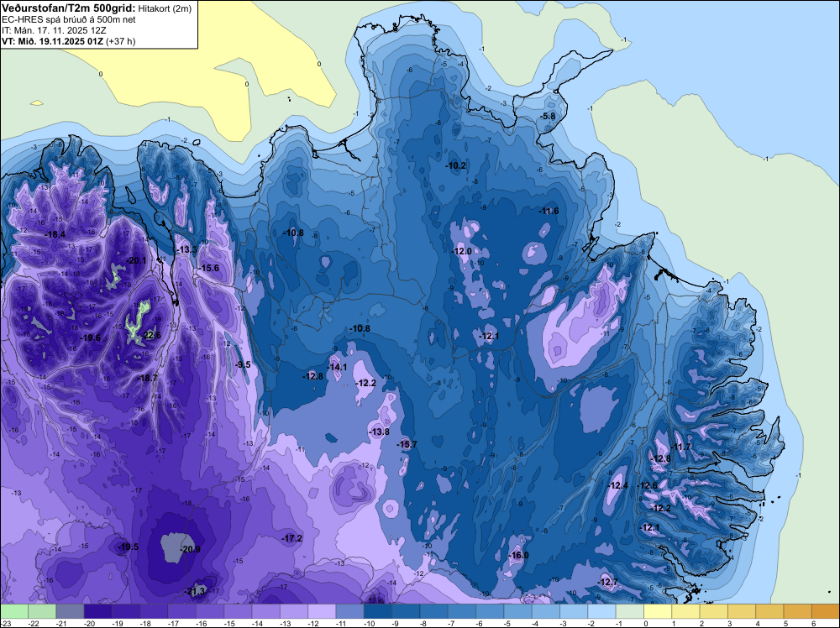Screen dimensions: 840x628
Task: Click the -19.5 temperature value
Action: (x=129, y=547)
